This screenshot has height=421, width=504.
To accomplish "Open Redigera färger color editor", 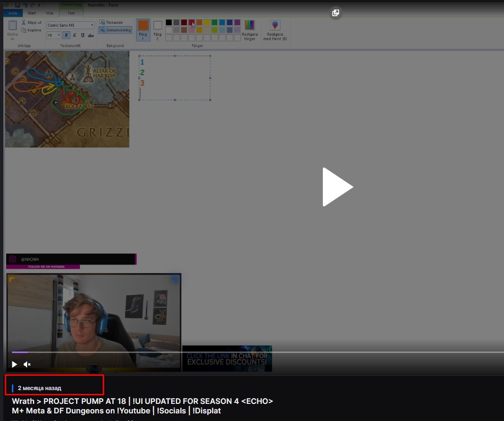I will (x=250, y=30).
